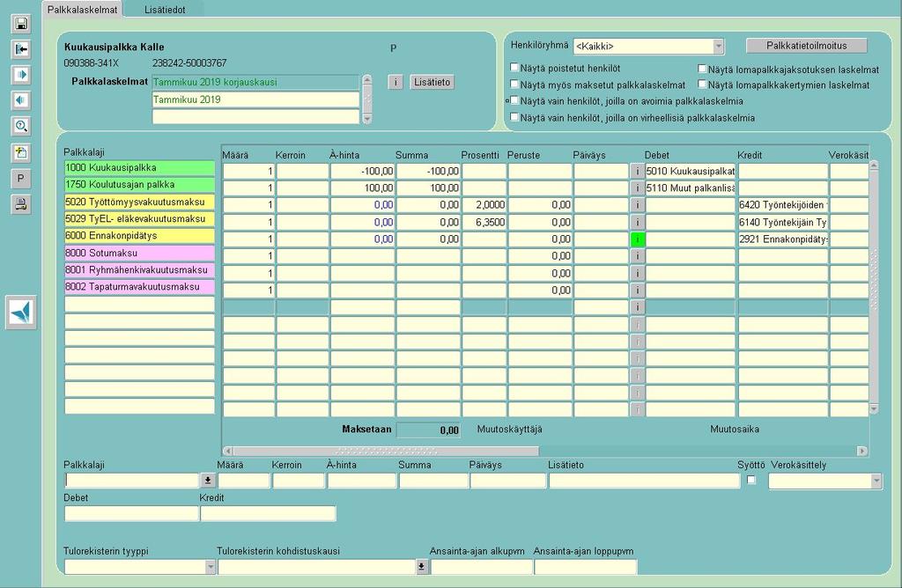This screenshot has height=588, width=902.
Task: Click table vertical scrollbar up arrow
Action: tap(874, 165)
